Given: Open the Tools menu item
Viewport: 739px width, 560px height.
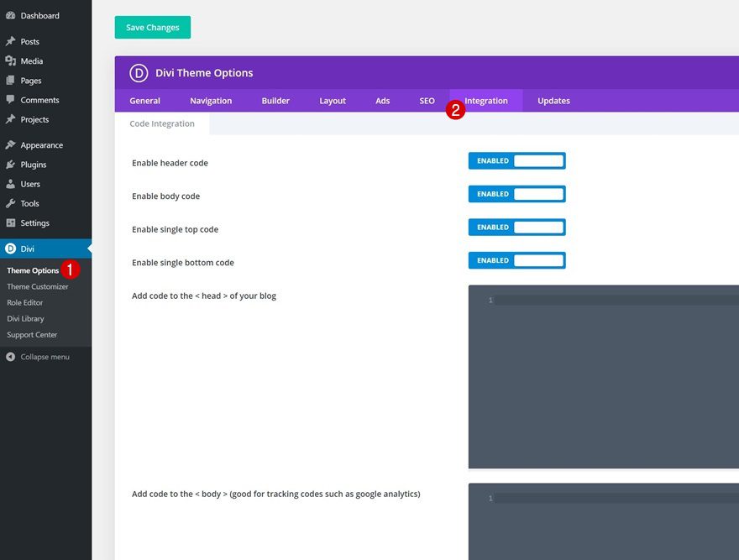Looking at the screenshot, I should click(45, 203).
